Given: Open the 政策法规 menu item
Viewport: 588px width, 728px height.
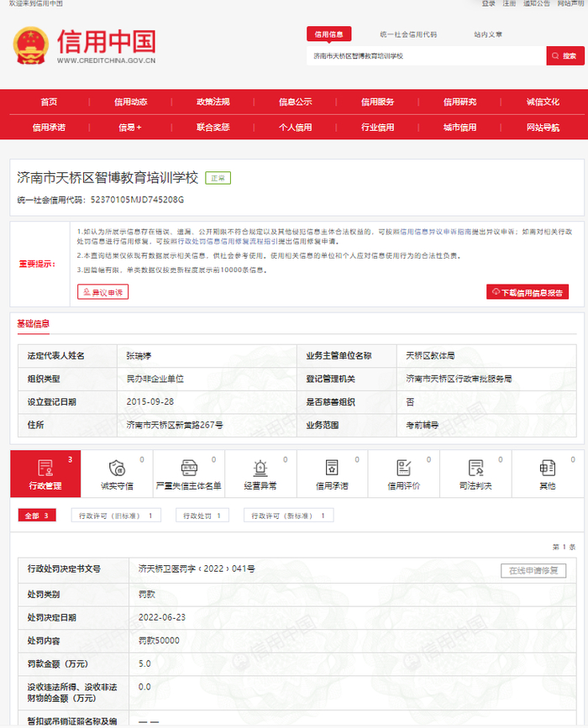Looking at the screenshot, I should [x=213, y=102].
